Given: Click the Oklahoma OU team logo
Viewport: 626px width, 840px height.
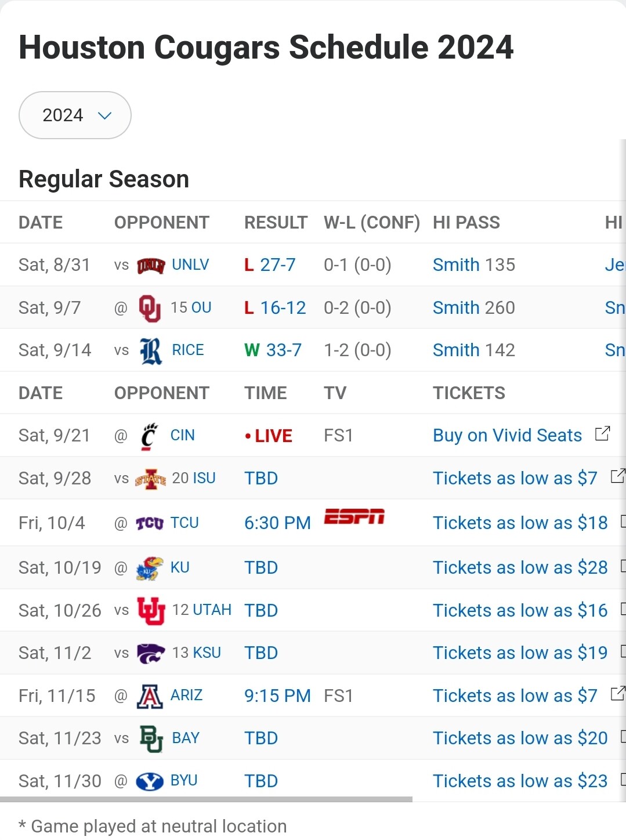Looking at the screenshot, I should [x=150, y=308].
